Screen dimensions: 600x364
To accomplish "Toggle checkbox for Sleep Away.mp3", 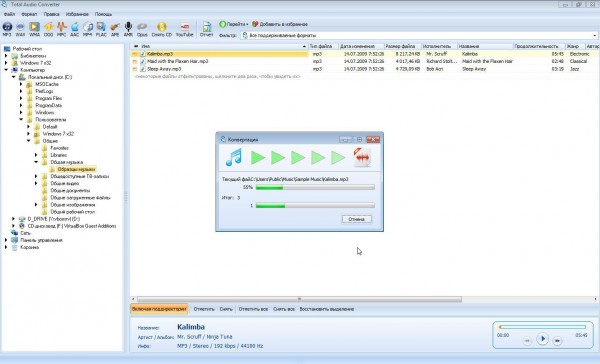I will 135,69.
